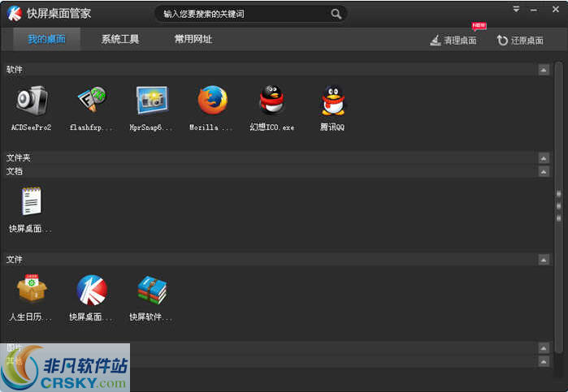Screen dimensions: 568x392
Task: Select the 腾讯QQ label text
Action: coord(332,127)
